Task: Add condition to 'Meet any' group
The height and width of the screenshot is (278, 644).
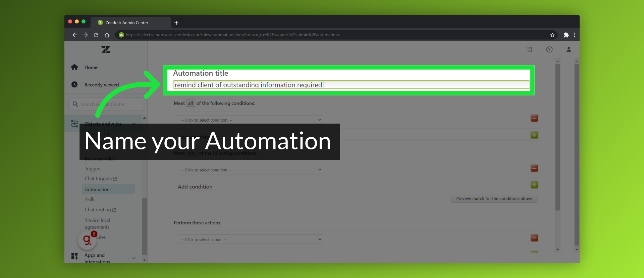Action: coord(534,185)
